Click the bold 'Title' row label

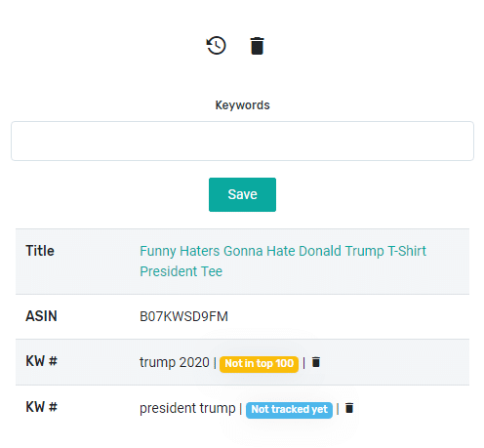click(x=40, y=251)
